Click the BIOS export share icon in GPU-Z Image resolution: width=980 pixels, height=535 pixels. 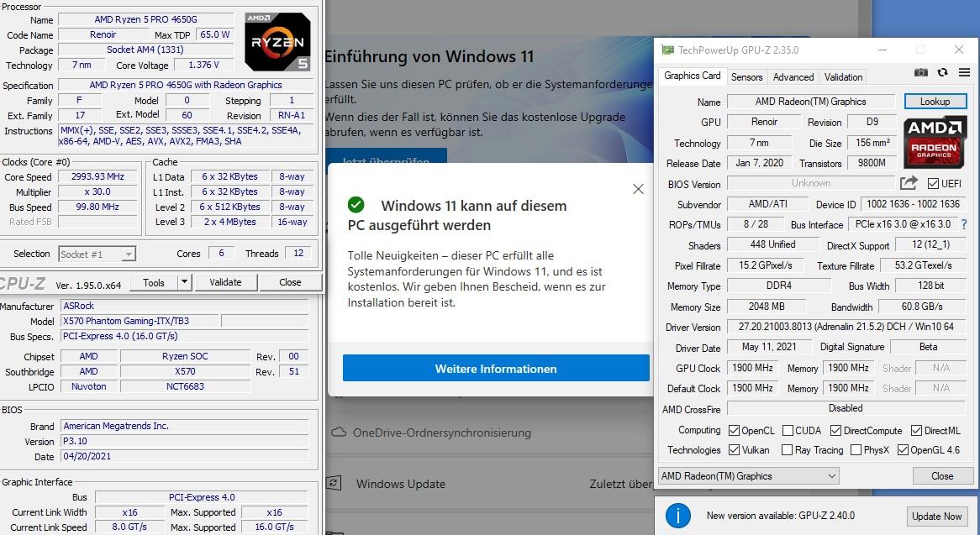pyautogui.click(x=909, y=183)
